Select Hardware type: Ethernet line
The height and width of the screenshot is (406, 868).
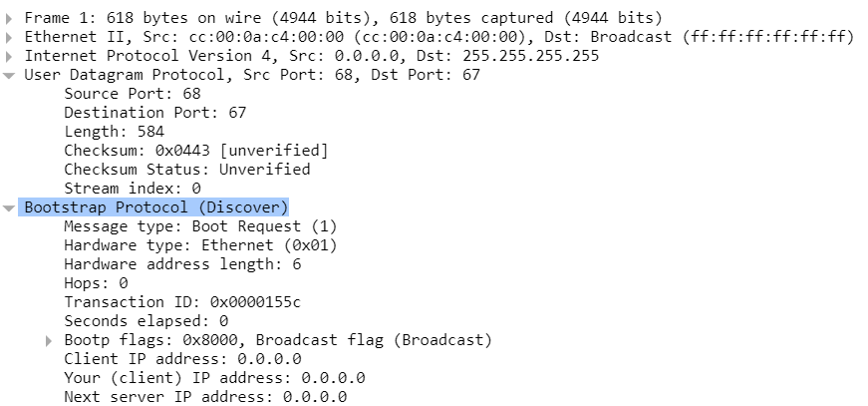coord(200,245)
